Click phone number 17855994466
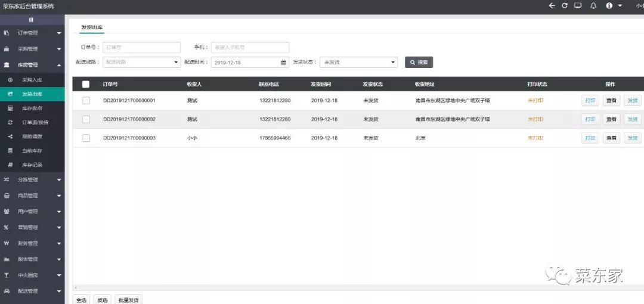 pyautogui.click(x=275, y=138)
